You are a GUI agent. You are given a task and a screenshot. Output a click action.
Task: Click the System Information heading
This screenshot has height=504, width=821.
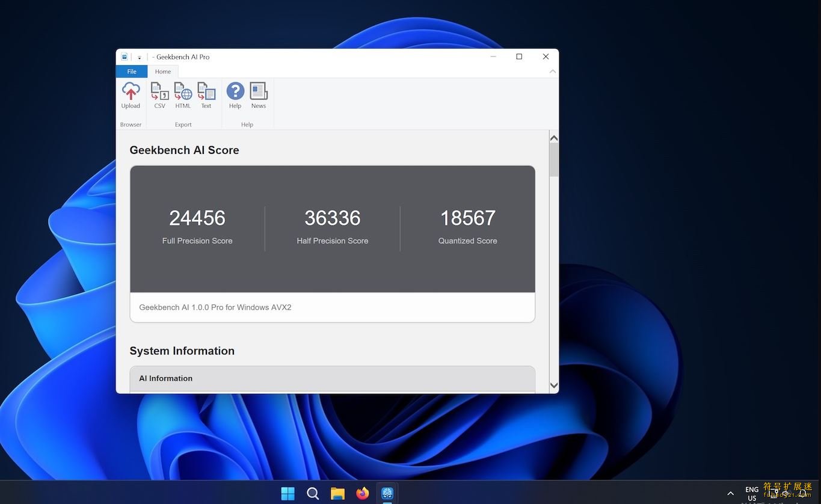coord(182,351)
